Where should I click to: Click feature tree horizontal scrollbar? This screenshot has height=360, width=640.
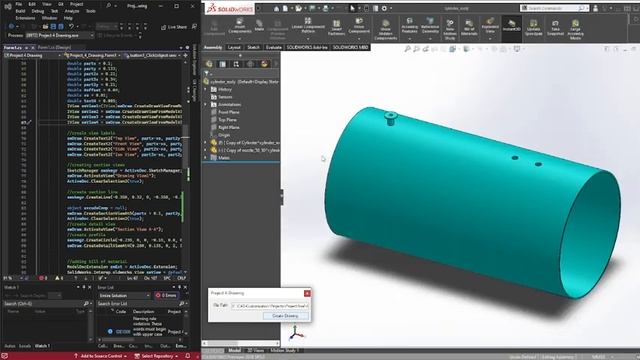[x=241, y=343]
